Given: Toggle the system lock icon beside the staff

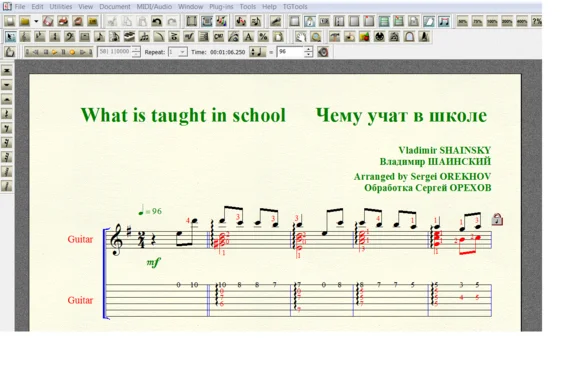Looking at the screenshot, I should pyautogui.click(x=497, y=219).
